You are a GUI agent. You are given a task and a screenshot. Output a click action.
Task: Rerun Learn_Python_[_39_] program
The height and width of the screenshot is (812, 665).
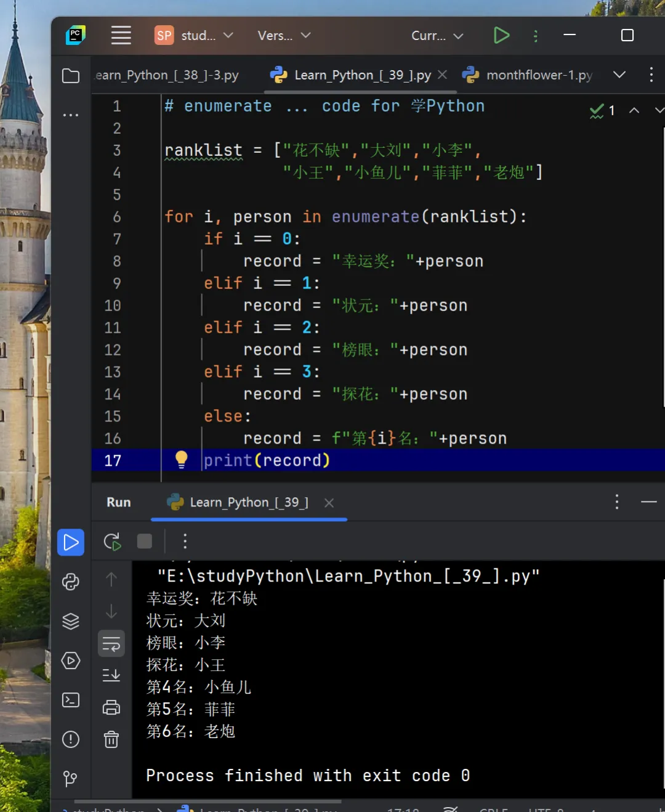112,542
